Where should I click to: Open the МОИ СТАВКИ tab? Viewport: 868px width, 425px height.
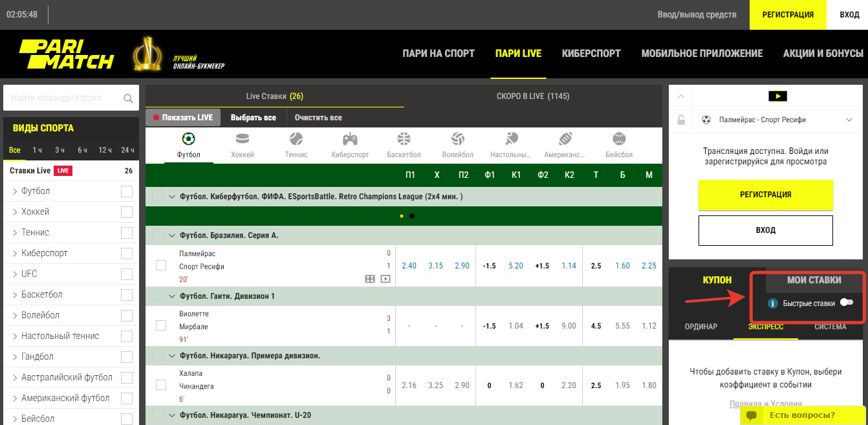pyautogui.click(x=814, y=280)
